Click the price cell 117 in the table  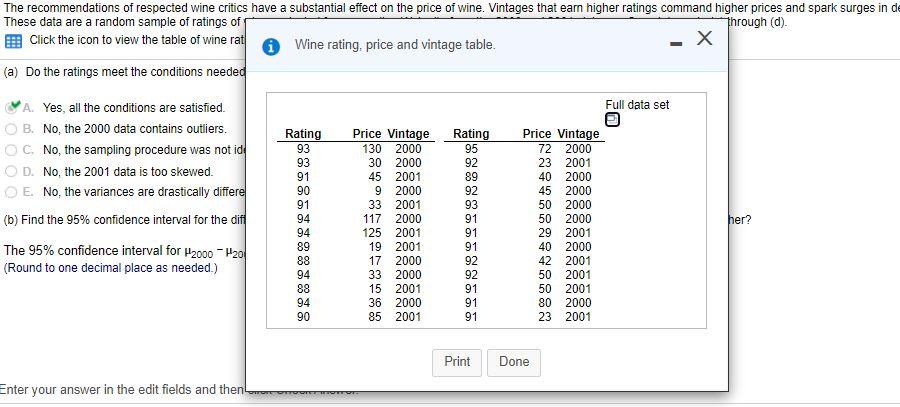click(373, 219)
